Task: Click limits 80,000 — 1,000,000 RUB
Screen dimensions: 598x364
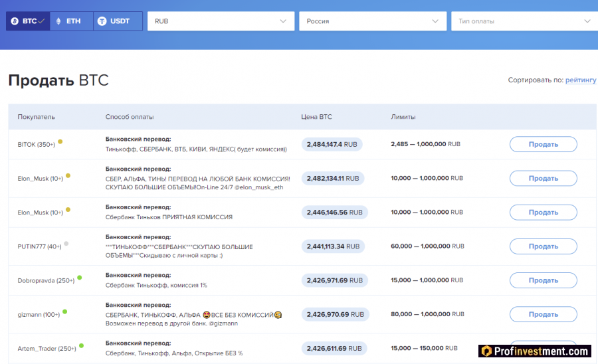Action: 427,314
